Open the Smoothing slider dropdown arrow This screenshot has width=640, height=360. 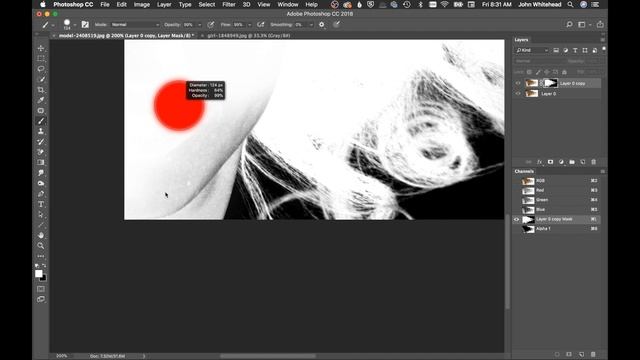tap(311, 25)
